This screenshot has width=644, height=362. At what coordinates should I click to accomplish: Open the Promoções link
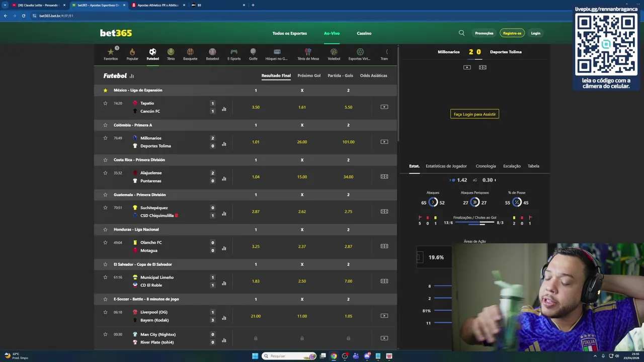484,33
